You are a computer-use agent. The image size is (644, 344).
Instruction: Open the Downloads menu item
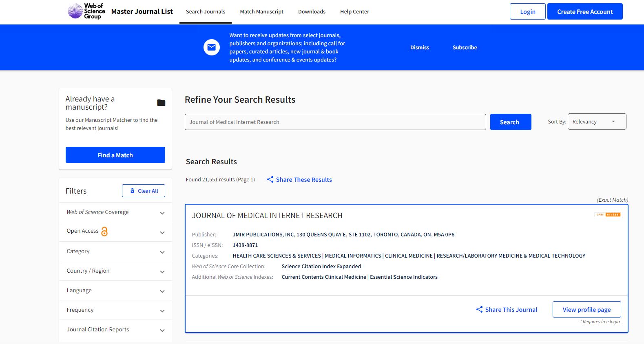click(x=312, y=11)
